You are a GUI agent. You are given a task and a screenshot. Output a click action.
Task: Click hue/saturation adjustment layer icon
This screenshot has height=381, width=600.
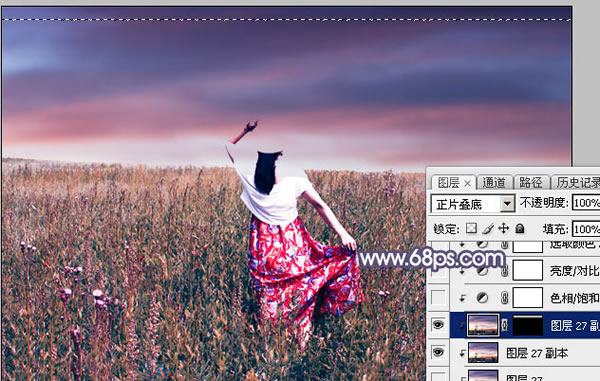tap(482, 298)
